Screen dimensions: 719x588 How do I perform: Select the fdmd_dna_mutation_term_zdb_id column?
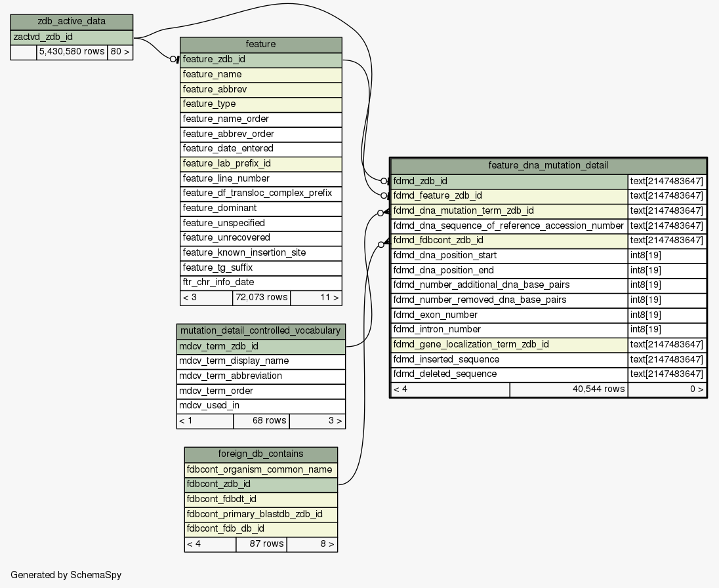tap(509, 211)
